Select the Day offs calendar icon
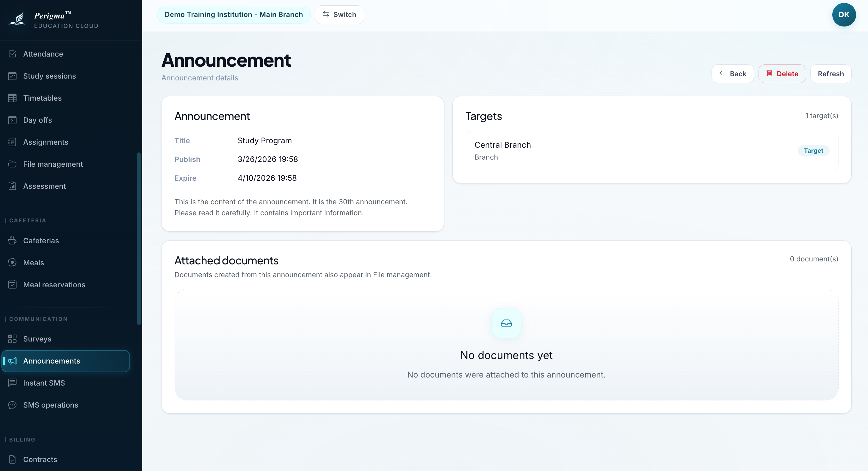 click(12, 120)
